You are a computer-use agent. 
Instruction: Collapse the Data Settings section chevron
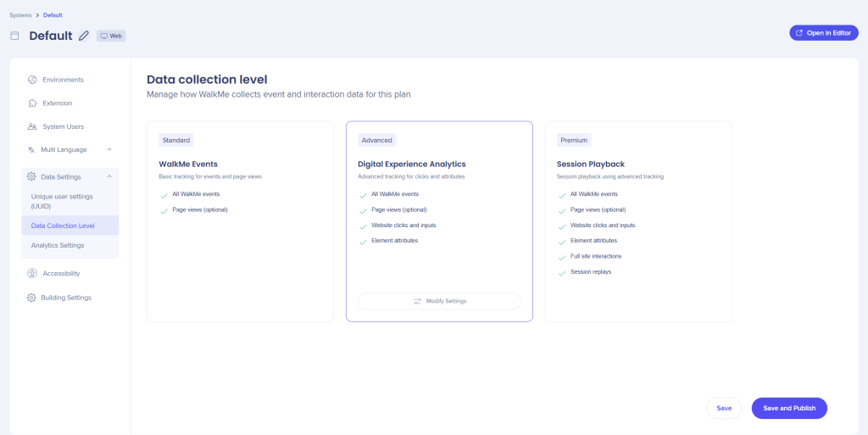[x=109, y=176]
